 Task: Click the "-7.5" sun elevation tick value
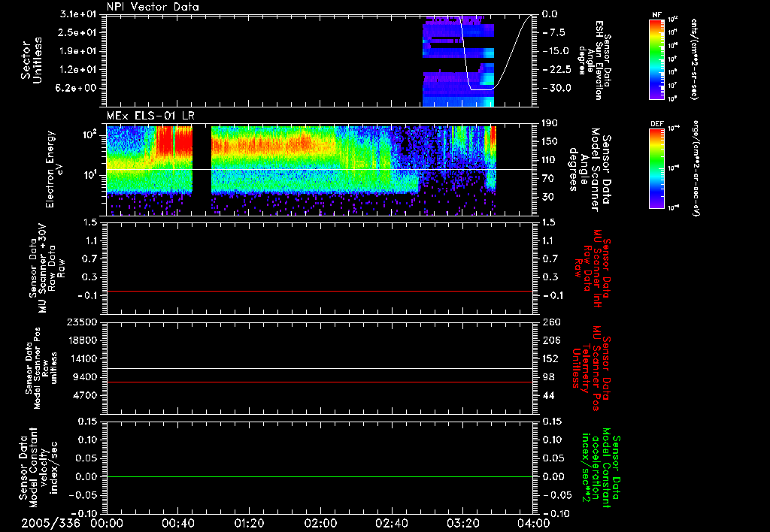click(x=553, y=32)
